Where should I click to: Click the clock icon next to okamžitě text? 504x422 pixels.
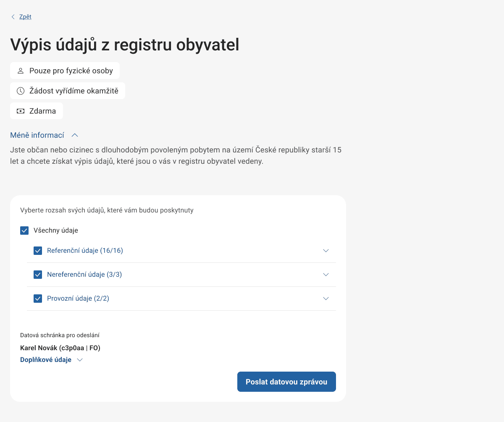(x=20, y=91)
